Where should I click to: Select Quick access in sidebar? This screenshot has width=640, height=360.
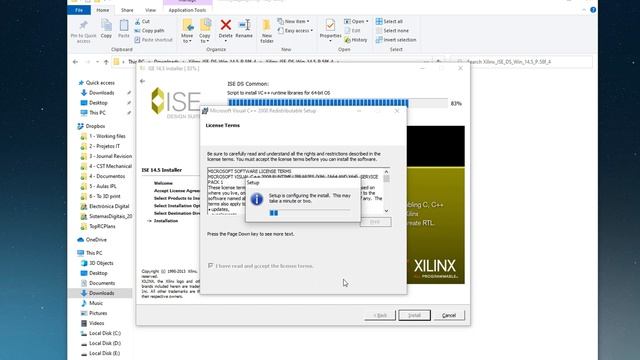tap(96, 83)
